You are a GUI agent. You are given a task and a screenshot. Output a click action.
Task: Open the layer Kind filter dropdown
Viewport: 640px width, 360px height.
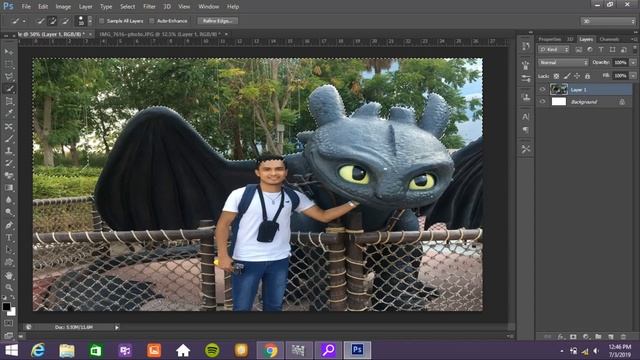(x=554, y=49)
